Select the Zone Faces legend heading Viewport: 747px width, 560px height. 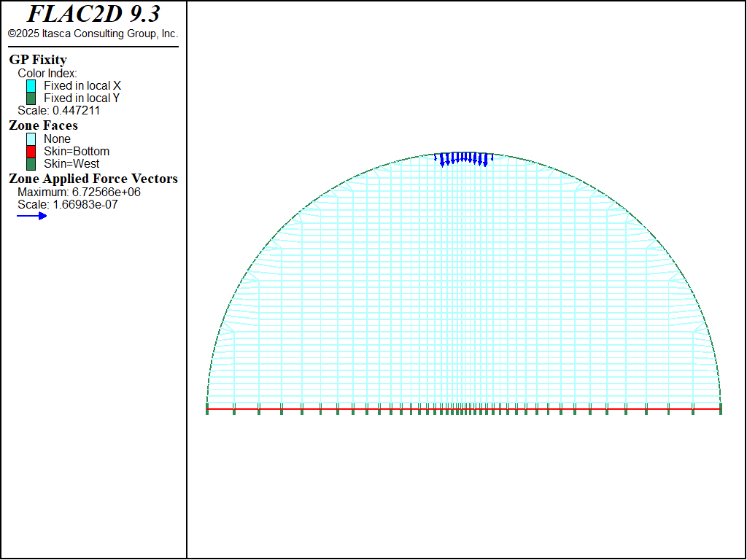pyautogui.click(x=43, y=125)
